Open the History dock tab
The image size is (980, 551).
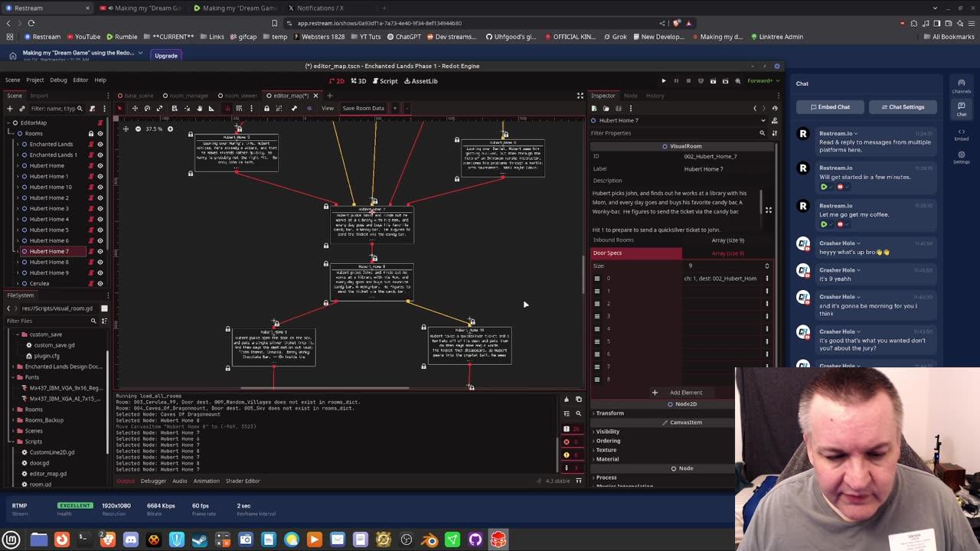655,96
